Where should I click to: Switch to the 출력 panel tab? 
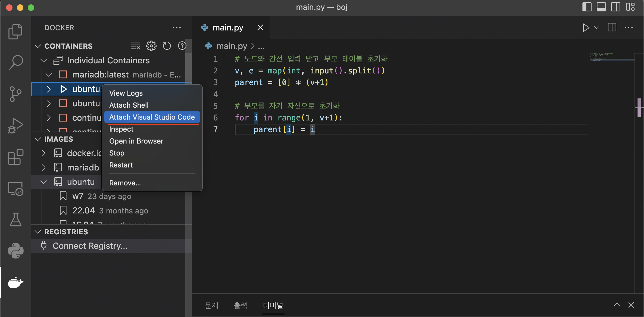pos(240,306)
